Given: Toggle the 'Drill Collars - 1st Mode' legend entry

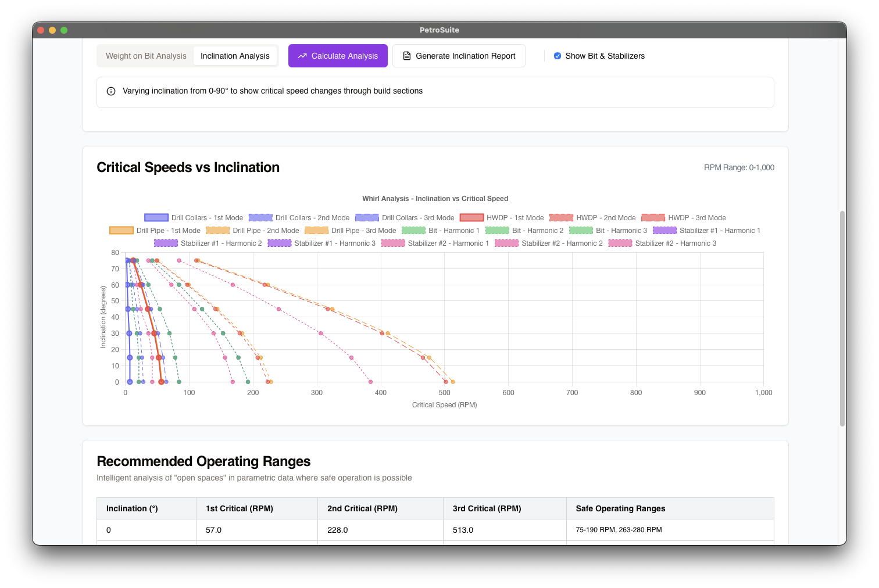Looking at the screenshot, I should coord(194,217).
